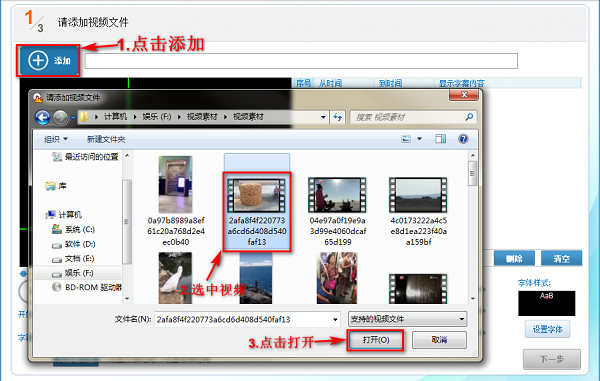This screenshot has width=600, height=381.
Task: Change view with the view mode icon
Action: pyautogui.click(x=406, y=139)
